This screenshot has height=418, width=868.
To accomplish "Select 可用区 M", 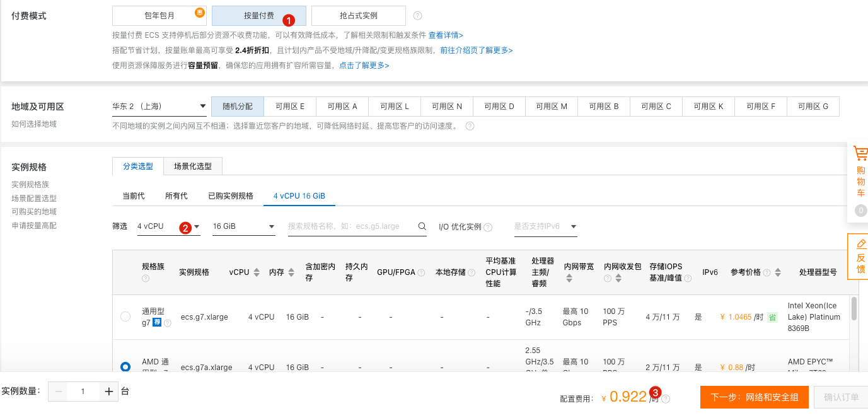I will coord(552,107).
